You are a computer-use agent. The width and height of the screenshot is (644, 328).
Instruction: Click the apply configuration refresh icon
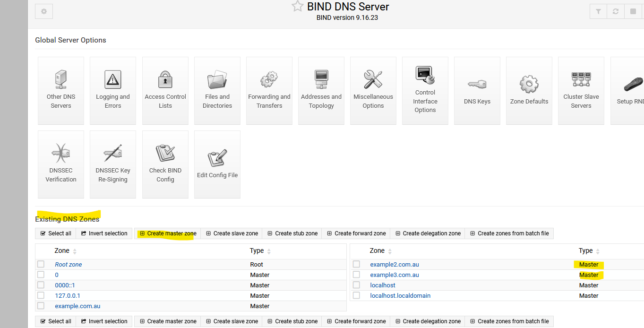pyautogui.click(x=616, y=11)
